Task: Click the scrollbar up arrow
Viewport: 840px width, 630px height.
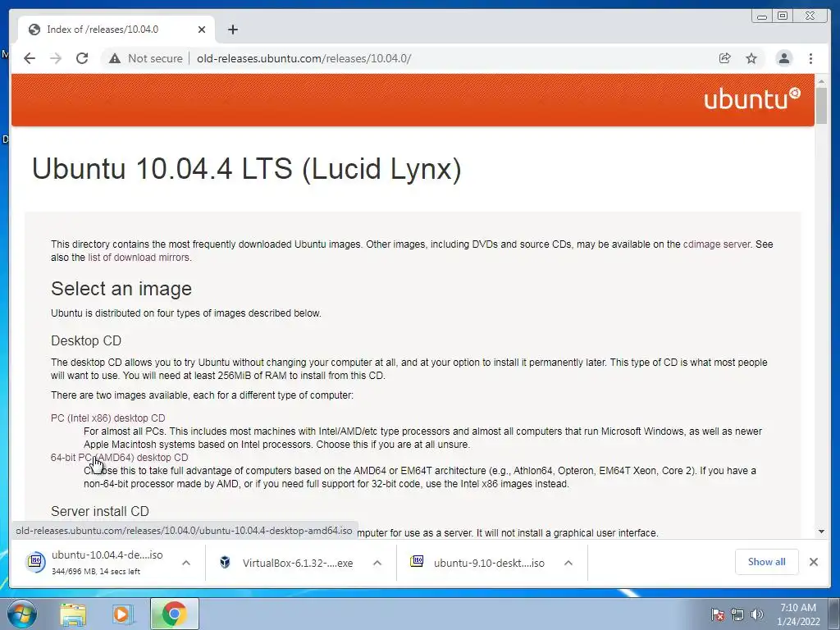Action: pyautogui.click(x=821, y=81)
